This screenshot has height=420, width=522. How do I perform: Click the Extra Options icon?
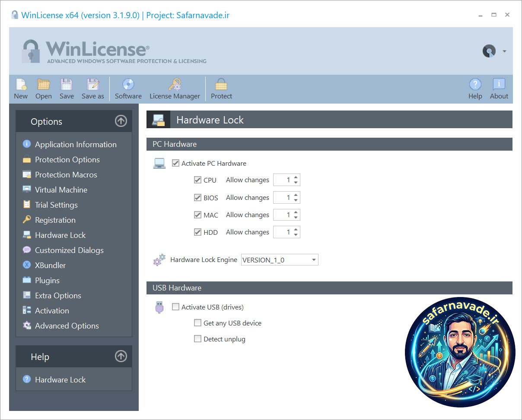click(27, 295)
